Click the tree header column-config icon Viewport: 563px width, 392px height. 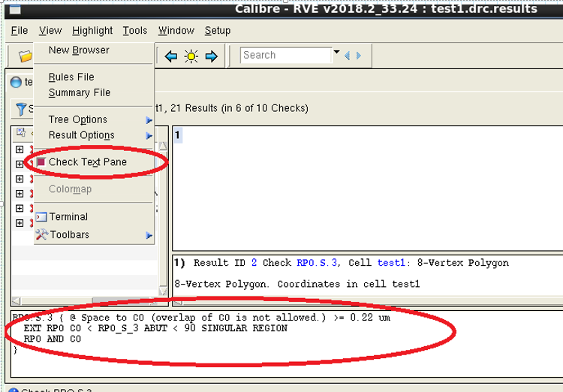21,132
